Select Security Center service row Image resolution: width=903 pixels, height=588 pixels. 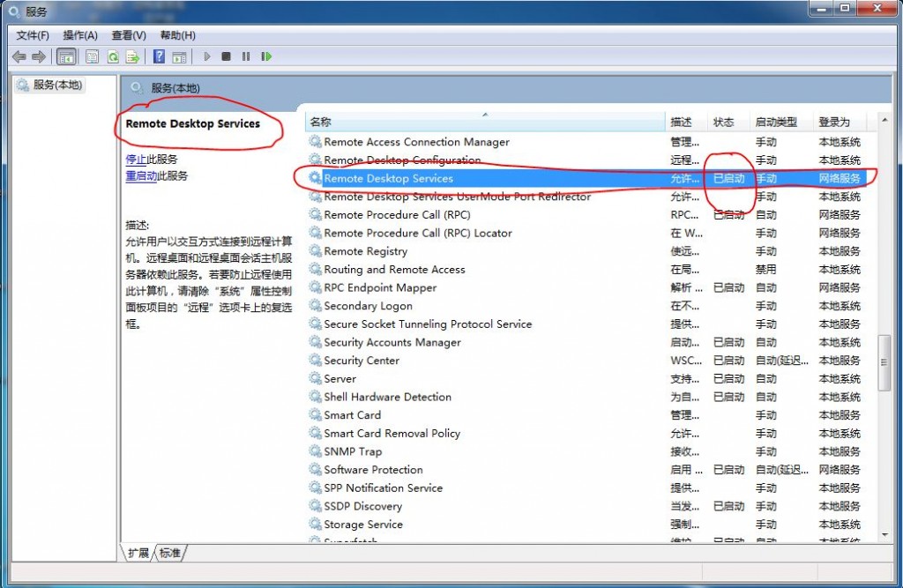coord(586,361)
